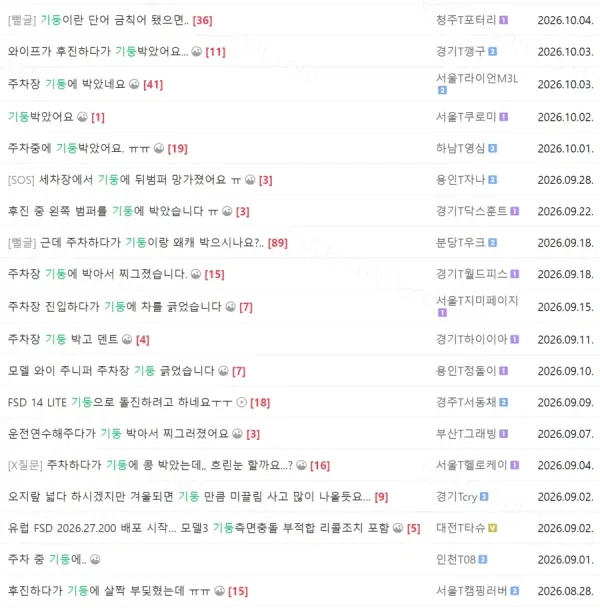Click the [SOS] category tag
This screenshot has width=600, height=612.
(x=21, y=180)
